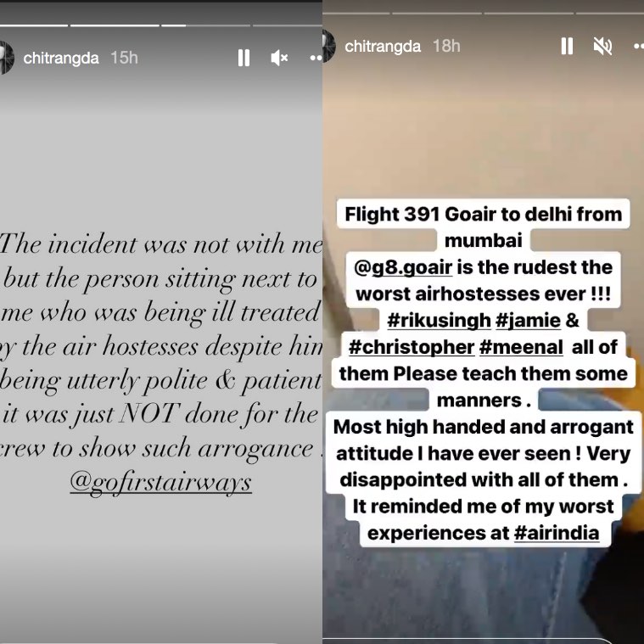Jump to first segment of left story progress
The height and width of the screenshot is (644, 644).
[x=34, y=25]
